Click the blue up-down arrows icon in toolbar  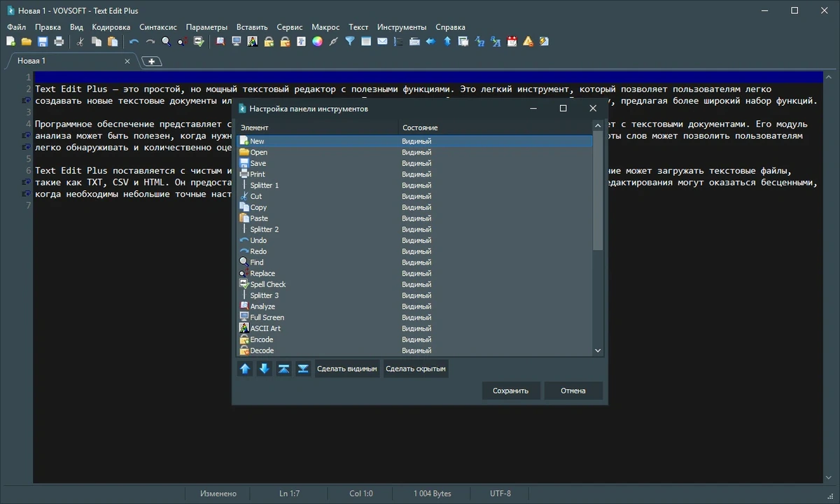pos(447,41)
